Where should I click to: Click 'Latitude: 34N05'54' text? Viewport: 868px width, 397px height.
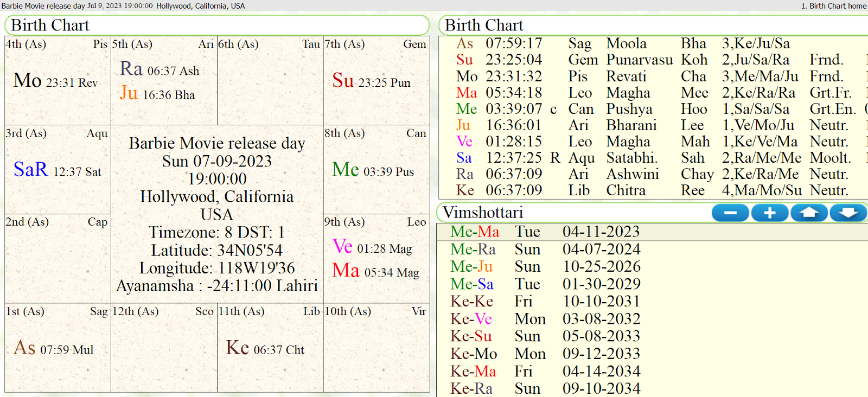[217, 250]
